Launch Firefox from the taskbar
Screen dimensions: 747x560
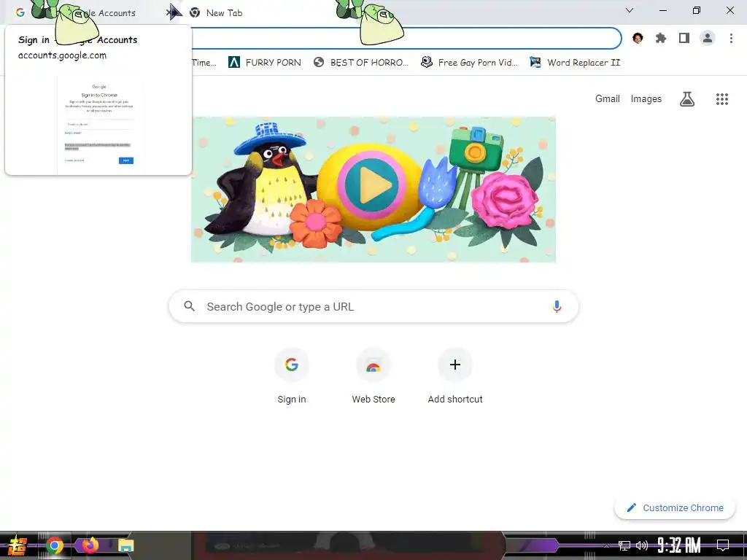click(x=90, y=545)
